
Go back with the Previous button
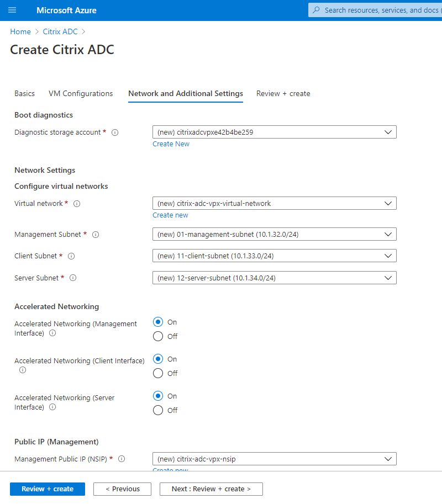122,489
